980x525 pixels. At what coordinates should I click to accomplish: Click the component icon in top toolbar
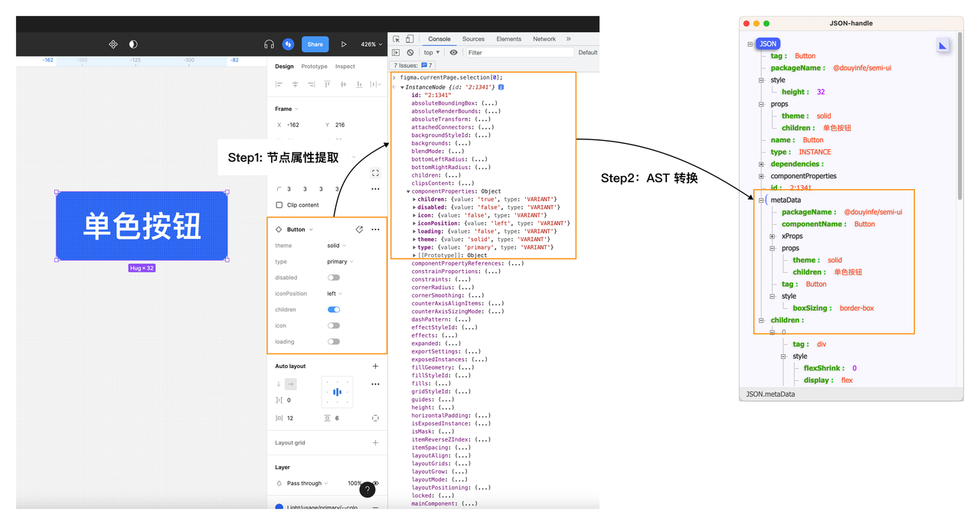click(x=113, y=44)
